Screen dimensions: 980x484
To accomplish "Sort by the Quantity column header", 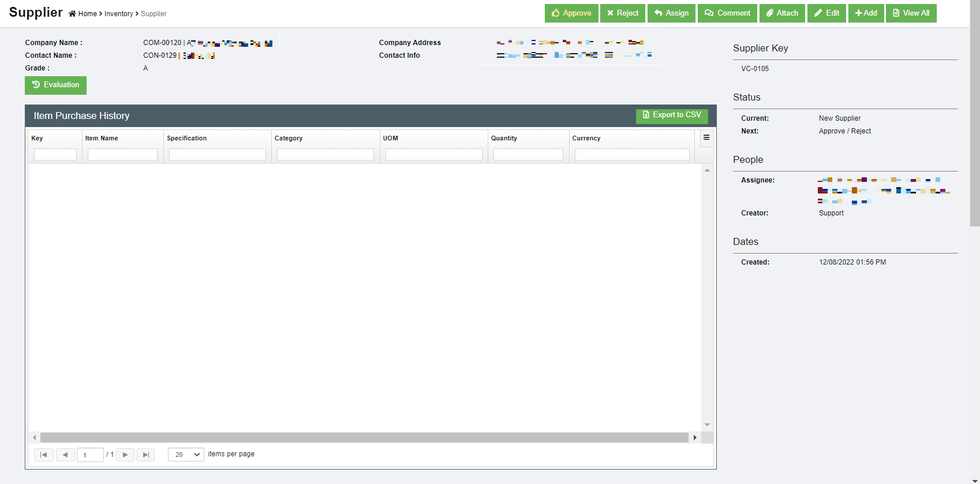I will pos(504,139).
